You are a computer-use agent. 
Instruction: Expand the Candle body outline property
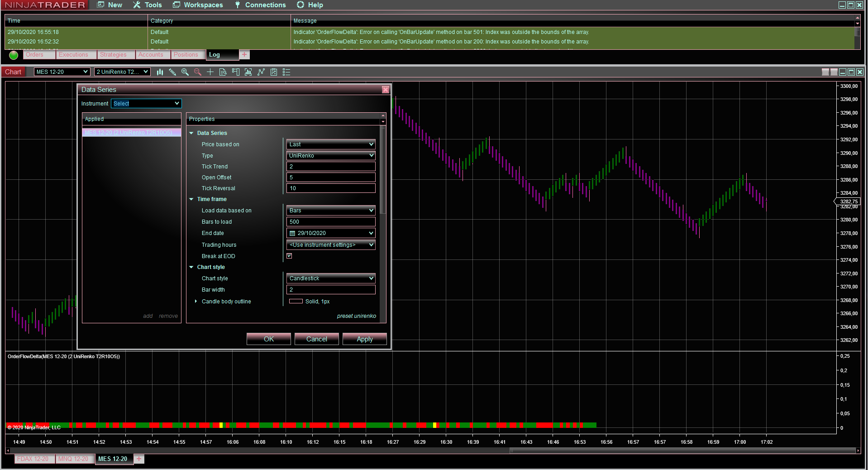click(196, 301)
